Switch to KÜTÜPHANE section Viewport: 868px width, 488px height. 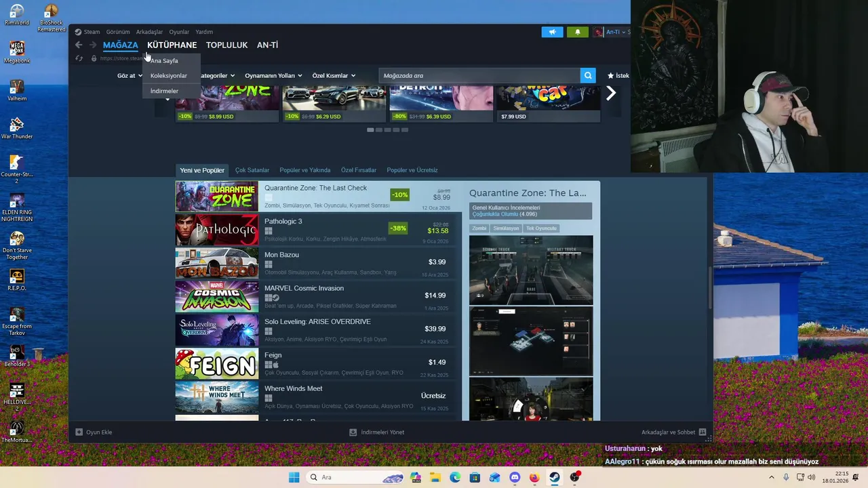[x=172, y=45]
